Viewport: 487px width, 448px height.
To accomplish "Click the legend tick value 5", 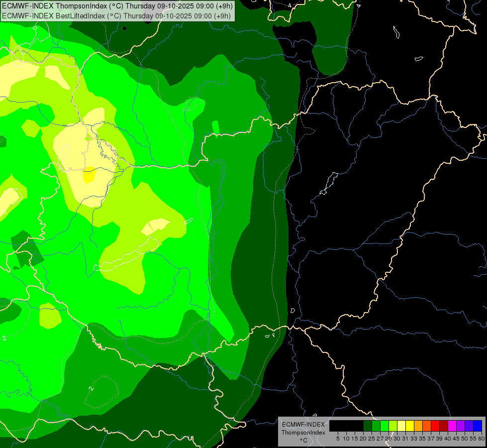I will point(338,439).
